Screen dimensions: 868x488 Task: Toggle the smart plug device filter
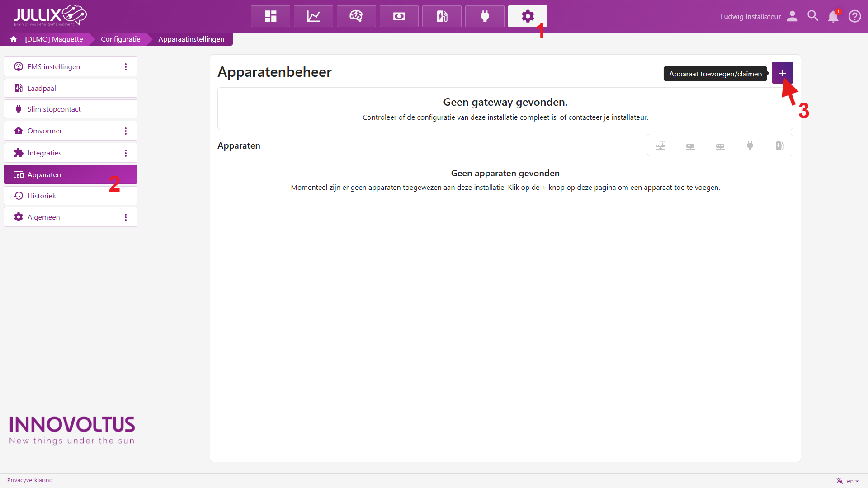[750, 145]
